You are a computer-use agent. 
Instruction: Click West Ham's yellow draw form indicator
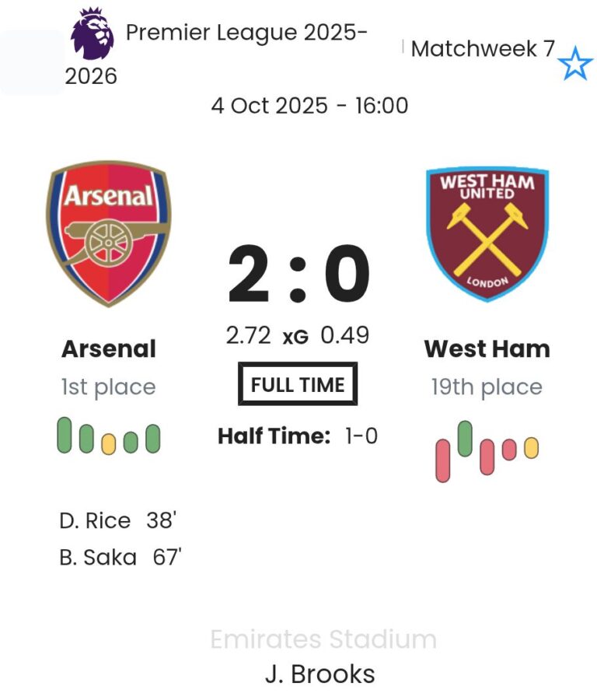pos(532,448)
